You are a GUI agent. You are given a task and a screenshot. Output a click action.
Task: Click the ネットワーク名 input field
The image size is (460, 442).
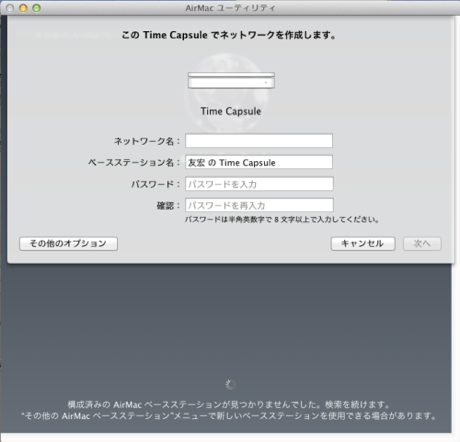pos(259,141)
